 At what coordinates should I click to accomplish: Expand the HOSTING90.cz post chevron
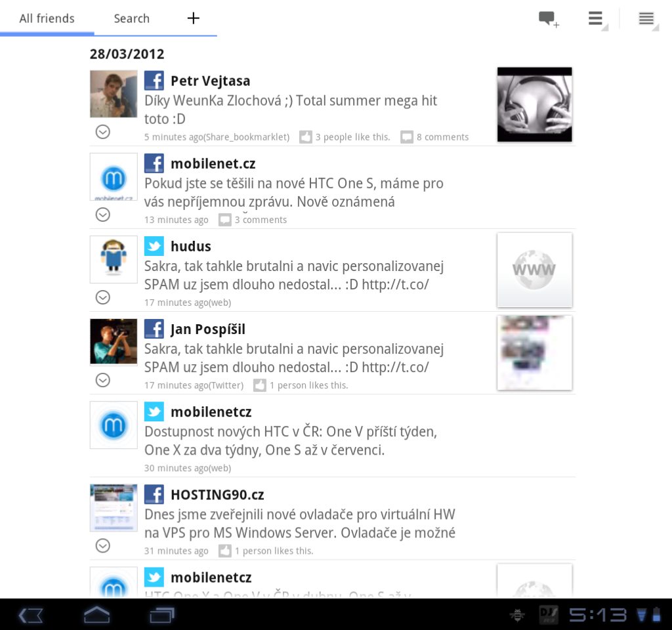(102, 545)
